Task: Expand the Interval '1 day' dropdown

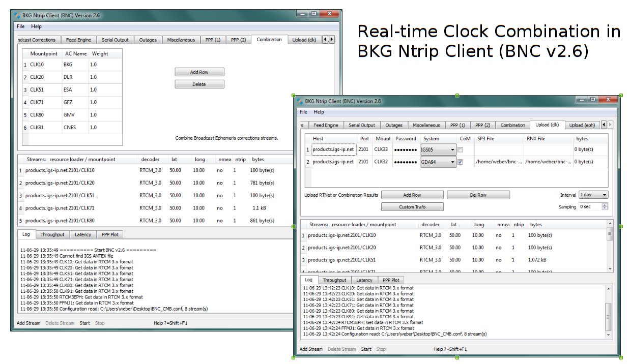Action: click(x=593, y=195)
